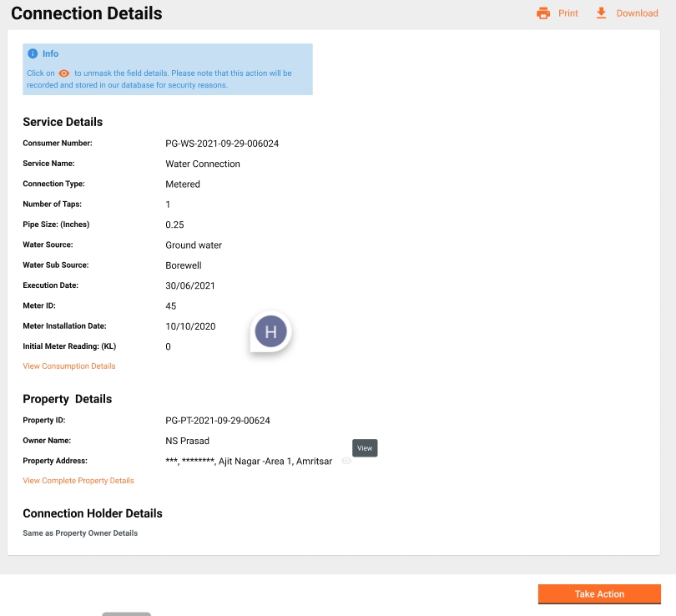The image size is (676, 616).
Task: Click the Execution Date value 30/06/2021
Action: (x=190, y=285)
